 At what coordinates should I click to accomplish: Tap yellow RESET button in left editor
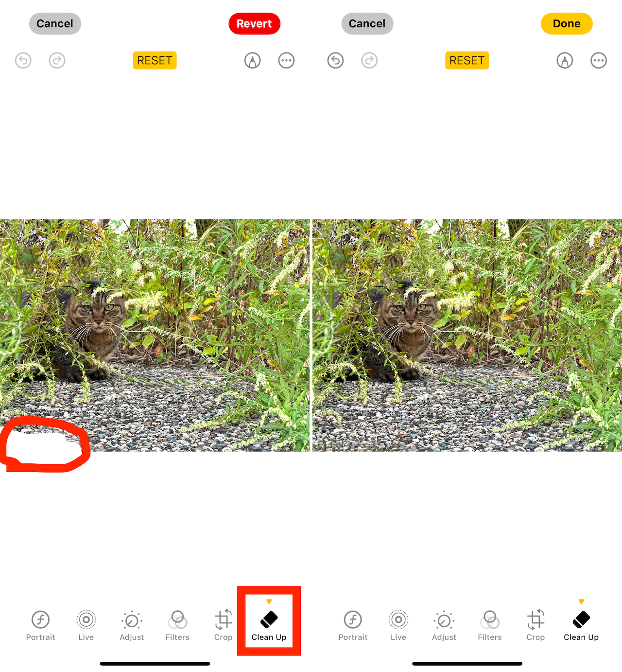[x=155, y=60]
